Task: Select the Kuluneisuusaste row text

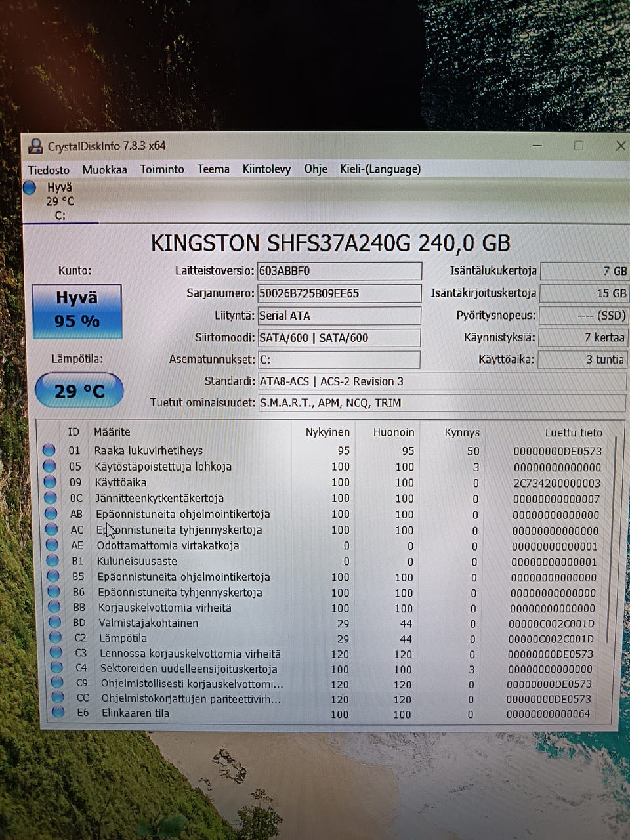Action: tap(136, 561)
